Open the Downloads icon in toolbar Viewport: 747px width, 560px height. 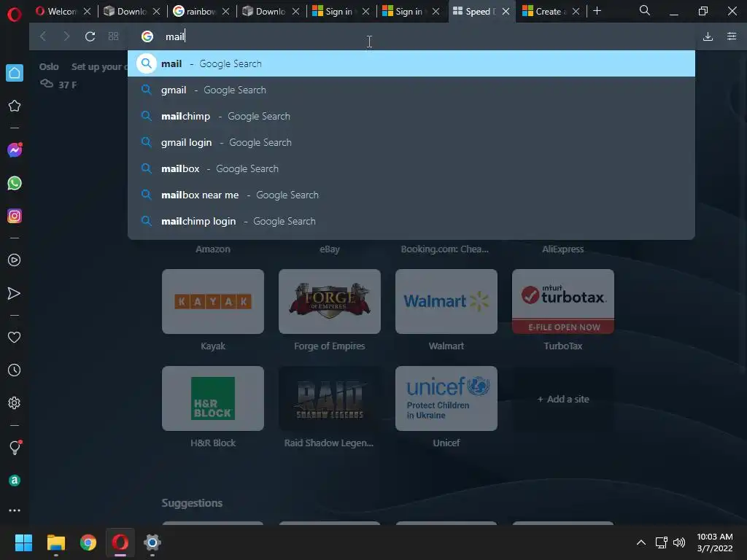click(708, 36)
